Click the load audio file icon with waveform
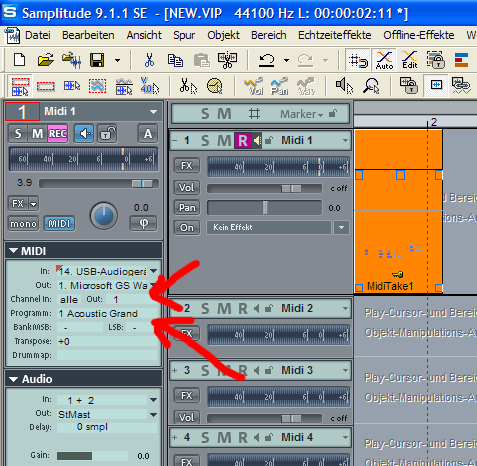Image resolution: width=477 pixels, height=466 pixels. coord(71,60)
